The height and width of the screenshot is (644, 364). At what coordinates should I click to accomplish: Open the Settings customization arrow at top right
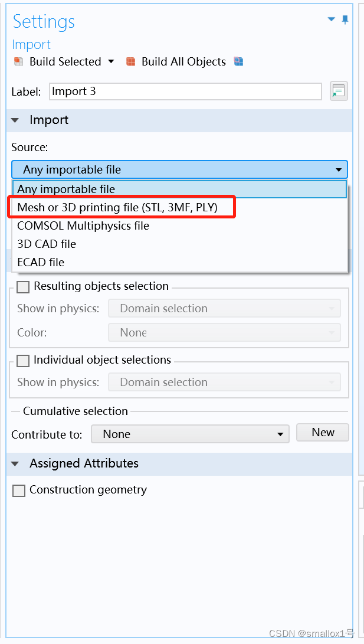click(x=332, y=19)
